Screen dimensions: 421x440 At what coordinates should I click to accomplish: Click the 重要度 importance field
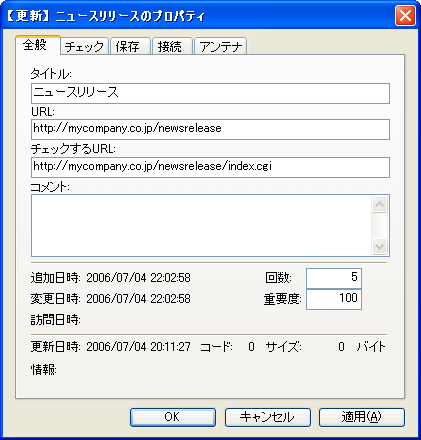coord(334,299)
